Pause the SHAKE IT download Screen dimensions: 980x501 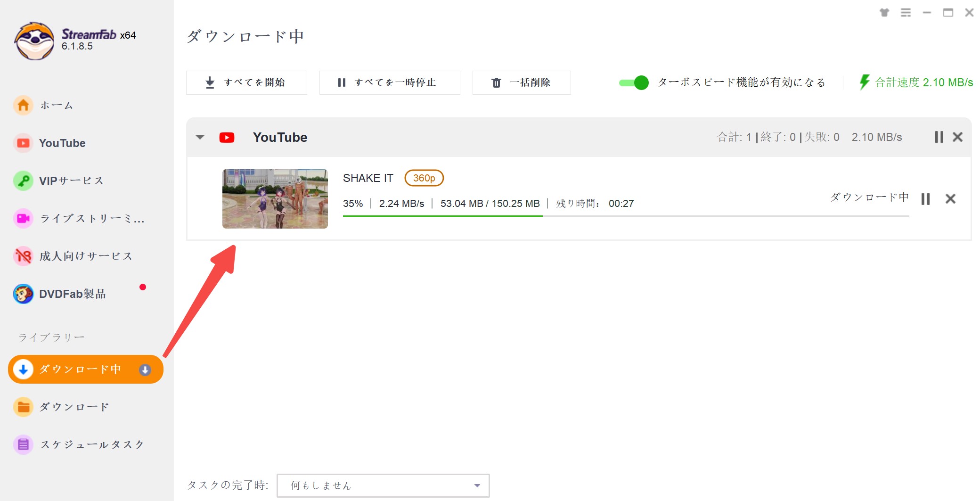(x=925, y=199)
